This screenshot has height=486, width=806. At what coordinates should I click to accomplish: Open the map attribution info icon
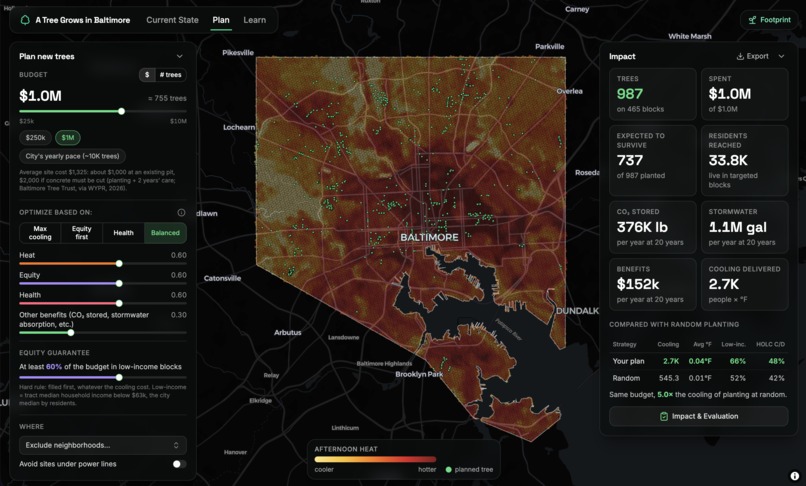(795, 476)
